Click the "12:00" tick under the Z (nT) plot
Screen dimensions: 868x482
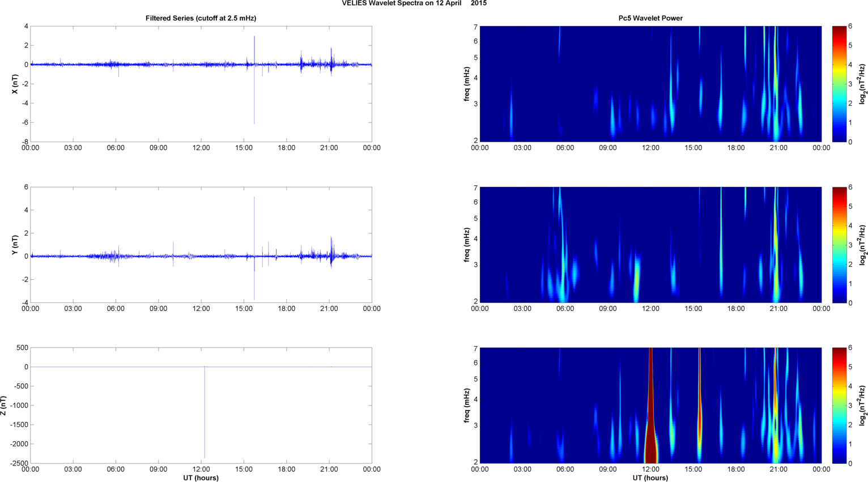click(201, 470)
